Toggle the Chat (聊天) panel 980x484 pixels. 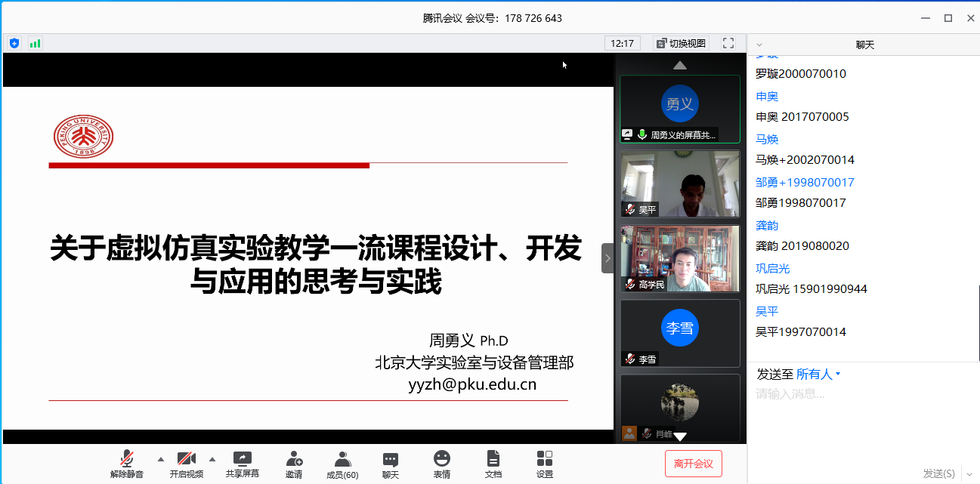(x=391, y=464)
